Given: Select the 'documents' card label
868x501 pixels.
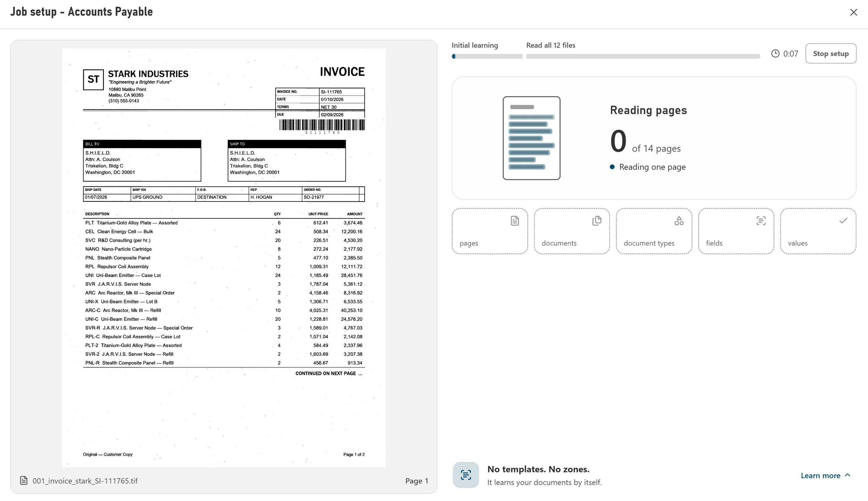Looking at the screenshot, I should click(x=559, y=243).
